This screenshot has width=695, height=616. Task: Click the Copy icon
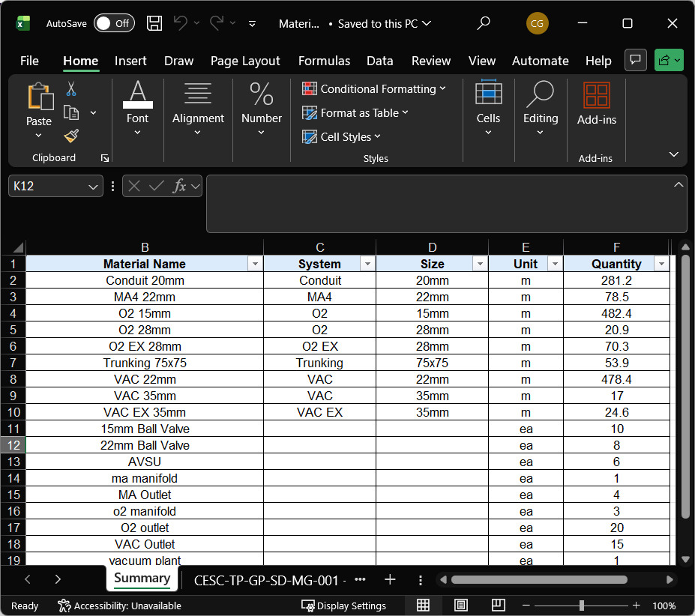[71, 112]
